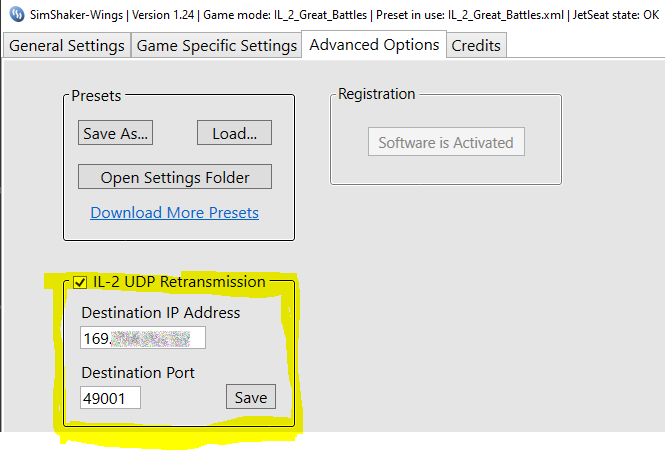Open the Credits tab
665x450 pixels.
pos(476,45)
